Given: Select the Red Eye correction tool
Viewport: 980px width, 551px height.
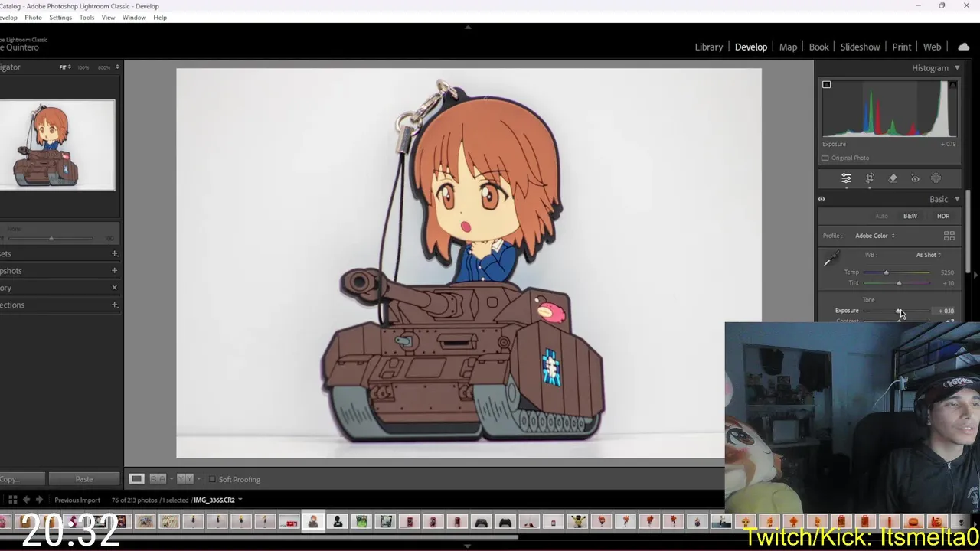Looking at the screenshot, I should (915, 178).
